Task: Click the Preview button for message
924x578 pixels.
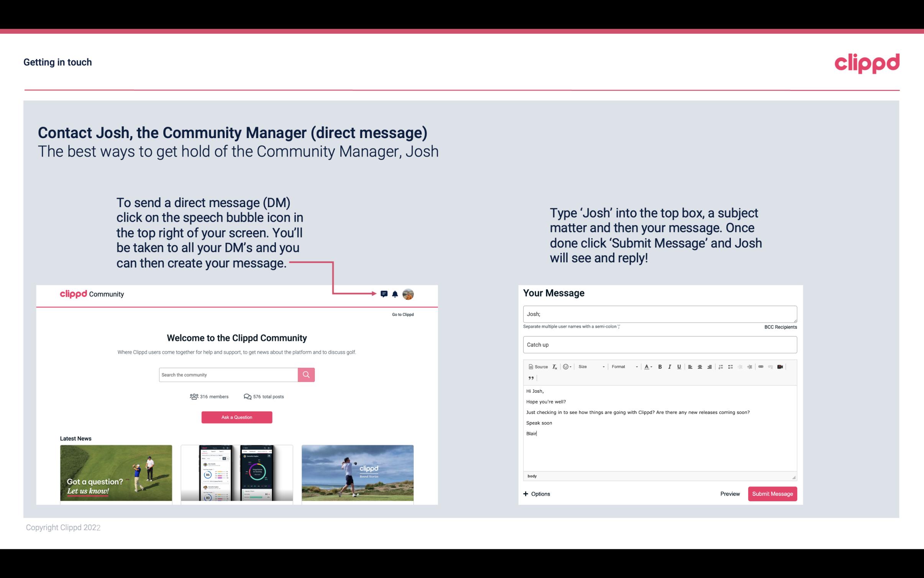Action: pyautogui.click(x=730, y=494)
